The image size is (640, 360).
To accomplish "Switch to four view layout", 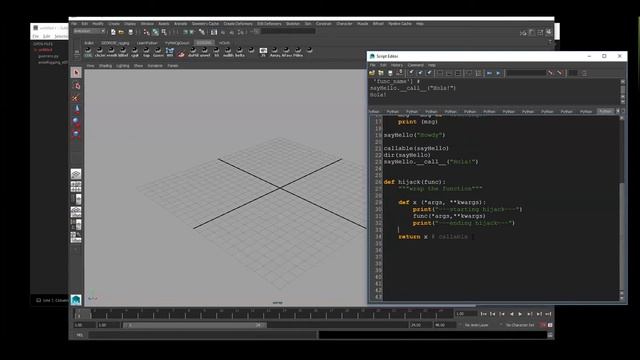I will pyautogui.click(x=76, y=187).
